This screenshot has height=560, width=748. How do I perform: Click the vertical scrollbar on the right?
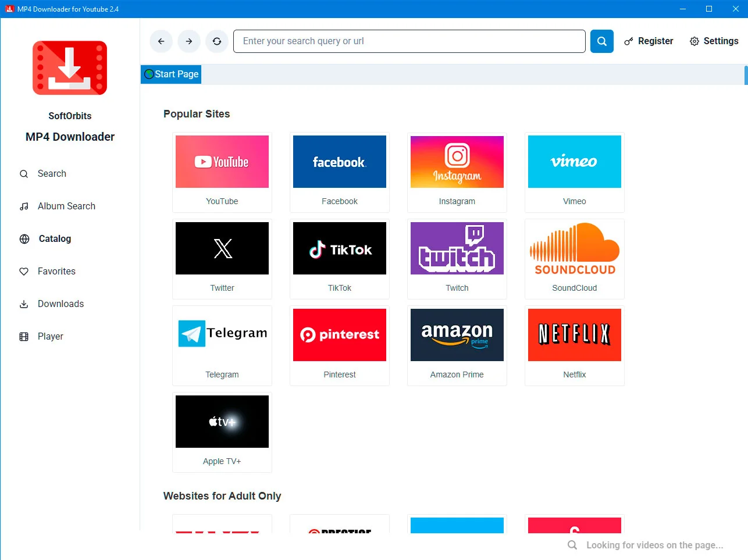point(745,75)
